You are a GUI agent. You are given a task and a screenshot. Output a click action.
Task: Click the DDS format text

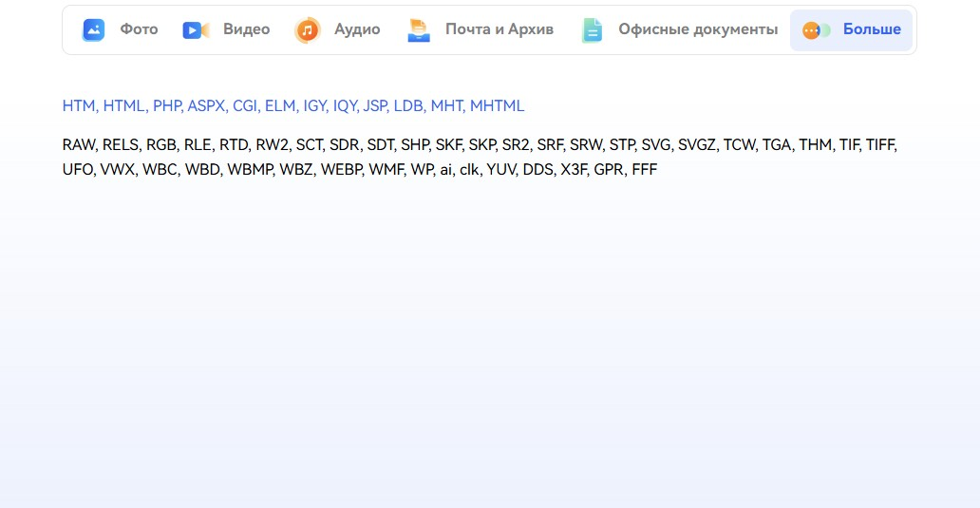(537, 170)
